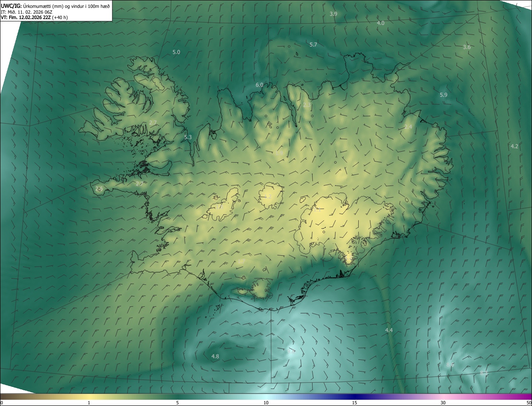Click the 6.0 value on the map
The image size is (532, 406).
point(259,85)
